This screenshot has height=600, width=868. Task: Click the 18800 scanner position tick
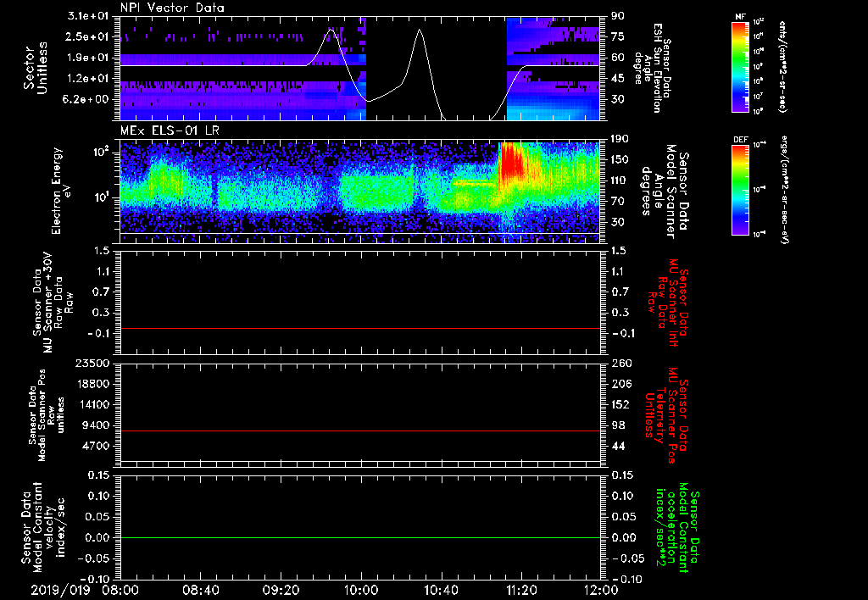pyautogui.click(x=92, y=384)
